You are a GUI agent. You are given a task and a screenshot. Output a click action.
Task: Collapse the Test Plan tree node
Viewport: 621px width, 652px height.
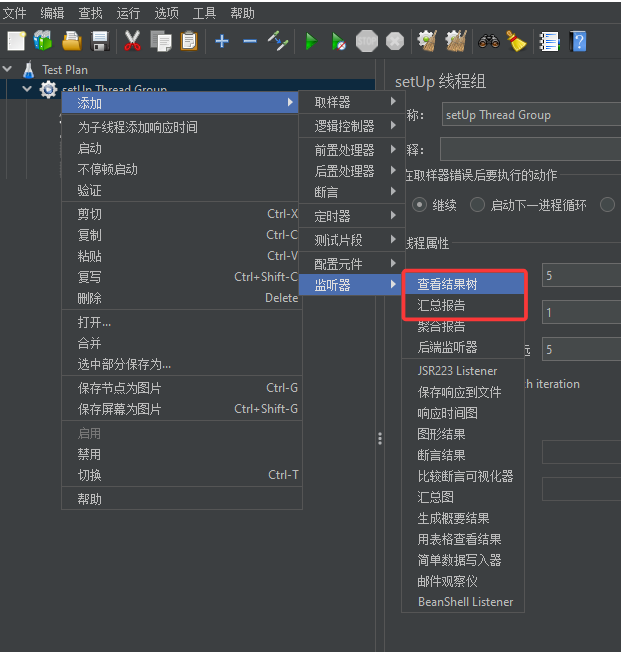pos(7,69)
